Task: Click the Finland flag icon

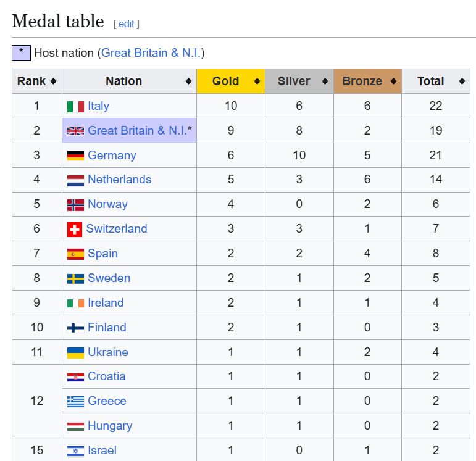Action: (x=75, y=328)
